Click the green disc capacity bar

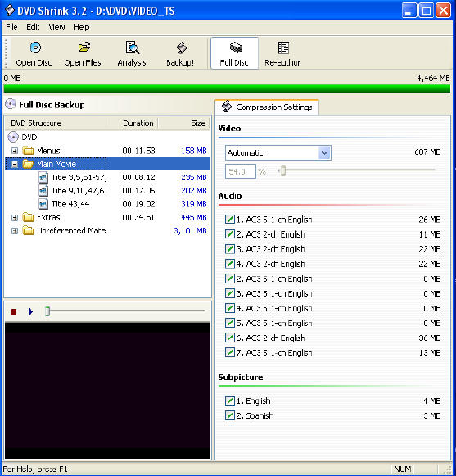pos(227,88)
